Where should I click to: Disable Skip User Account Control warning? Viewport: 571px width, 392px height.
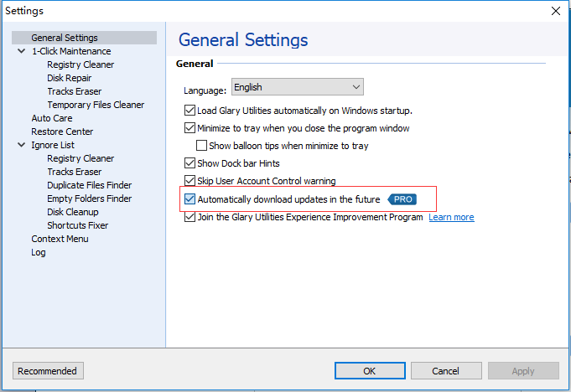click(x=189, y=181)
